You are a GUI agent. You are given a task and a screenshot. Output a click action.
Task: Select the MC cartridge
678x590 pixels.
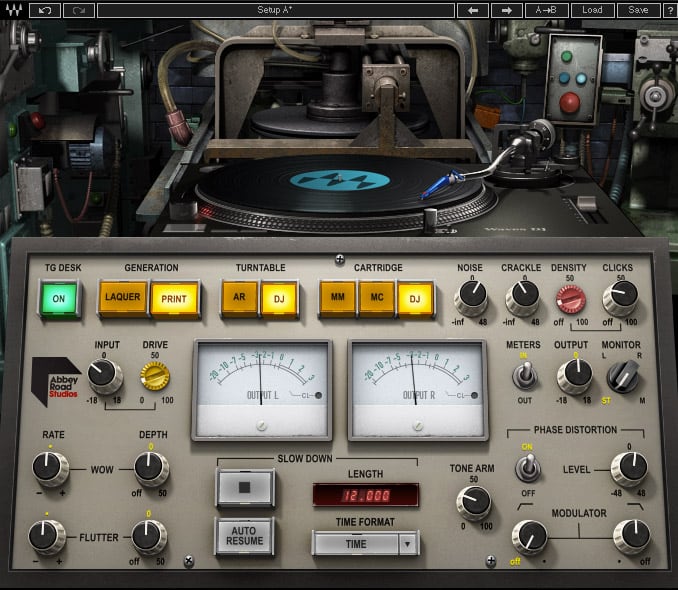[377, 297]
